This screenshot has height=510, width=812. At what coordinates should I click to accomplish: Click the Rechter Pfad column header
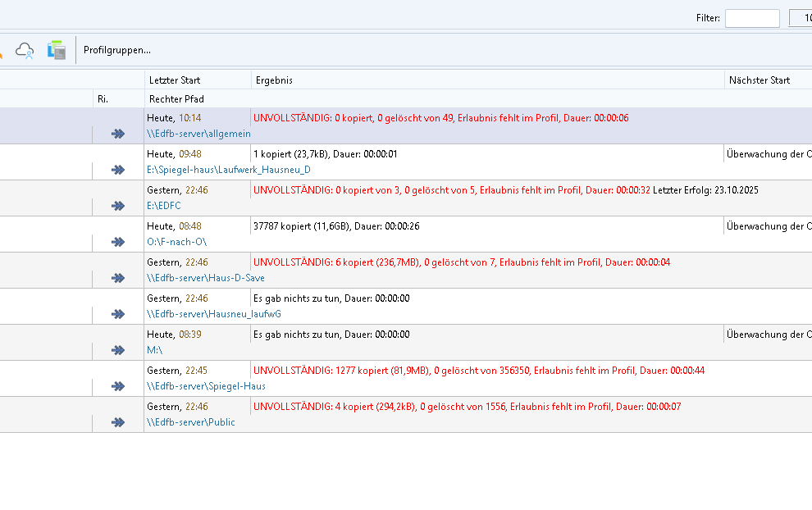coord(176,98)
